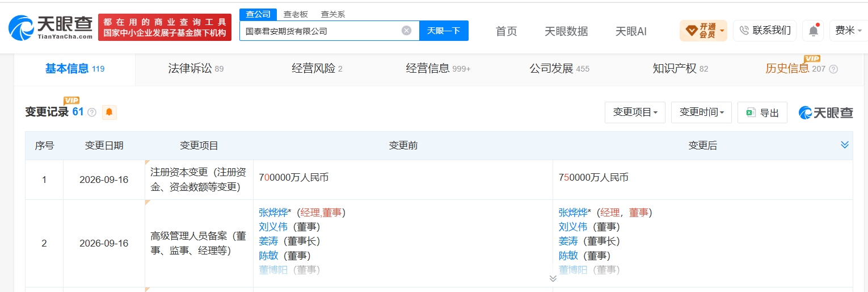Click 高级管理人员备案 change item cell
Image resolution: width=868 pixels, height=292 pixels.
click(199, 243)
